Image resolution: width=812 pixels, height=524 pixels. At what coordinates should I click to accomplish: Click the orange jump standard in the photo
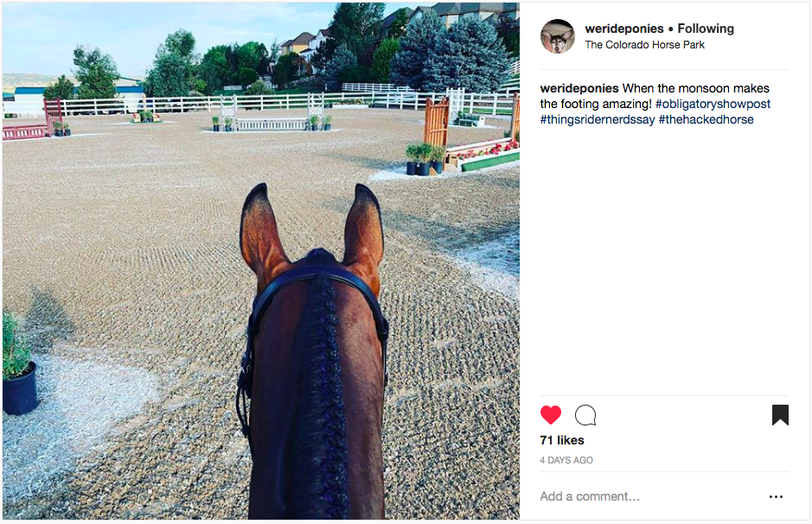pos(437,123)
